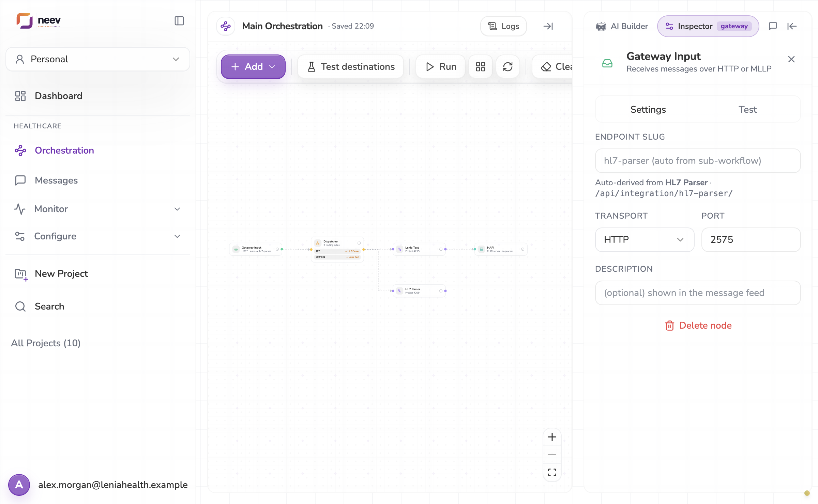The height and width of the screenshot is (504, 818).
Task: Collapse the left sidebar panel icon
Action: tap(179, 21)
